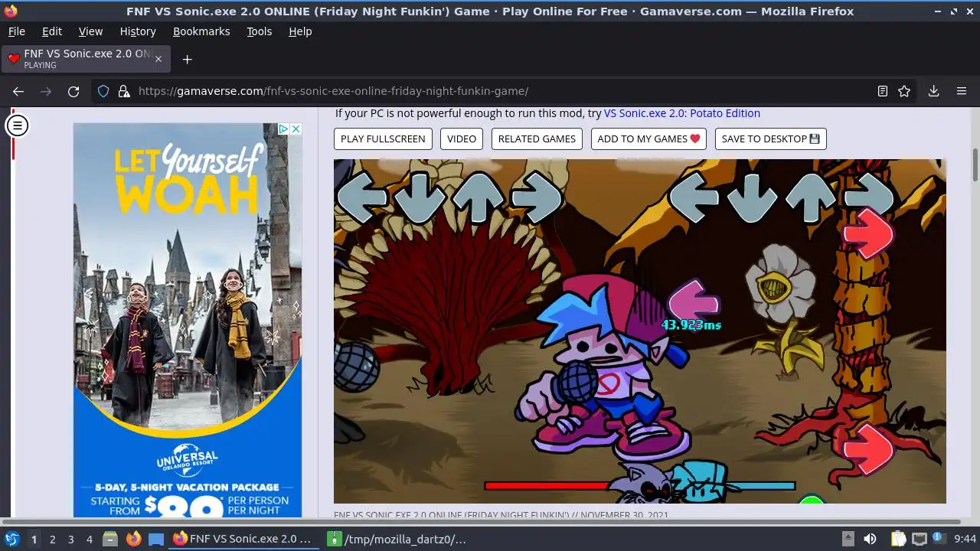The height and width of the screenshot is (551, 980).
Task: Activate the FNF VS Sonic.exe taskbar window entry
Action: (x=244, y=539)
